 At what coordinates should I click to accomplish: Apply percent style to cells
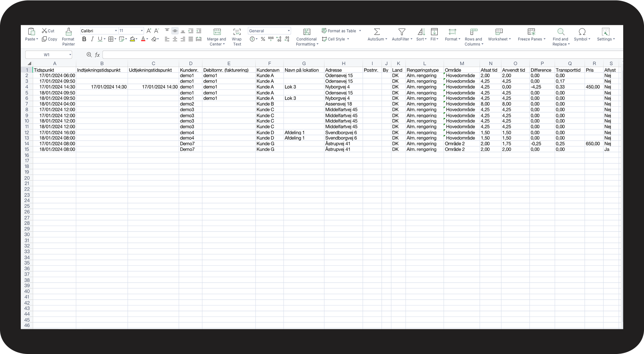click(263, 39)
